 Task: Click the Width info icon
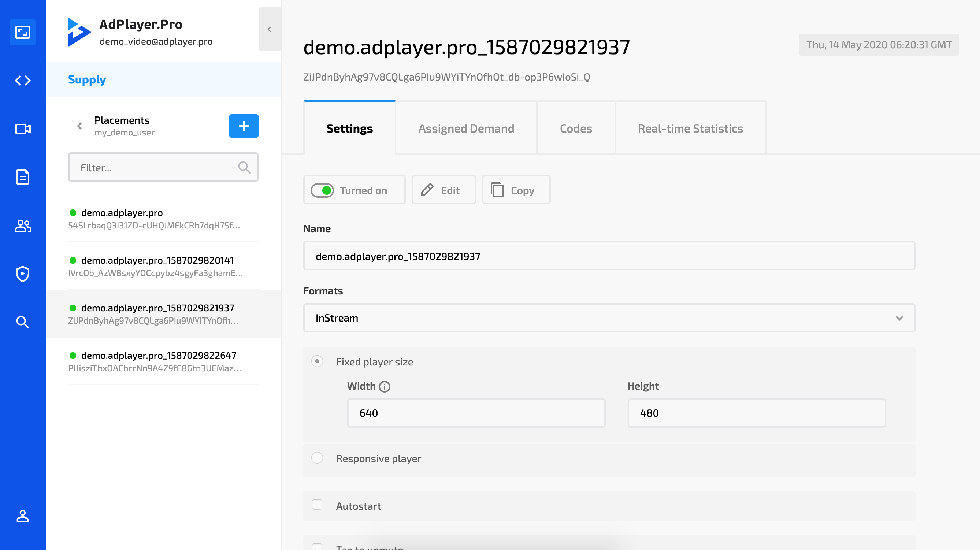[x=384, y=386]
